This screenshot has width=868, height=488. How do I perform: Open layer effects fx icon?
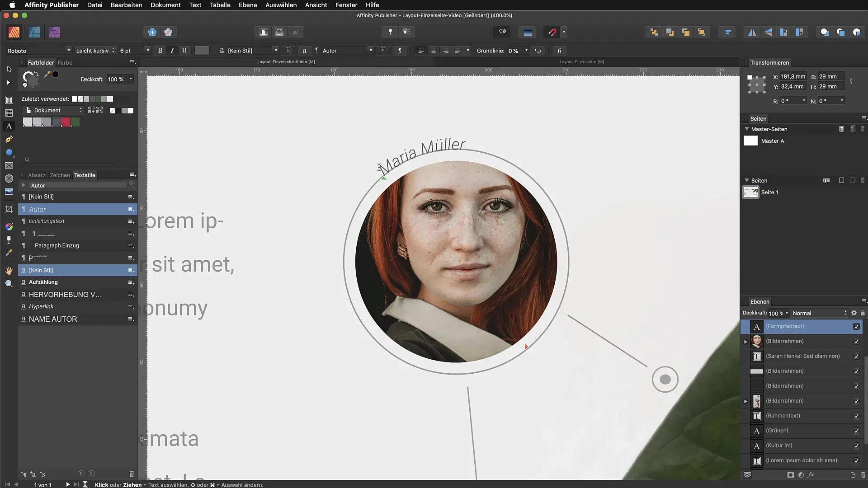[x=811, y=475]
